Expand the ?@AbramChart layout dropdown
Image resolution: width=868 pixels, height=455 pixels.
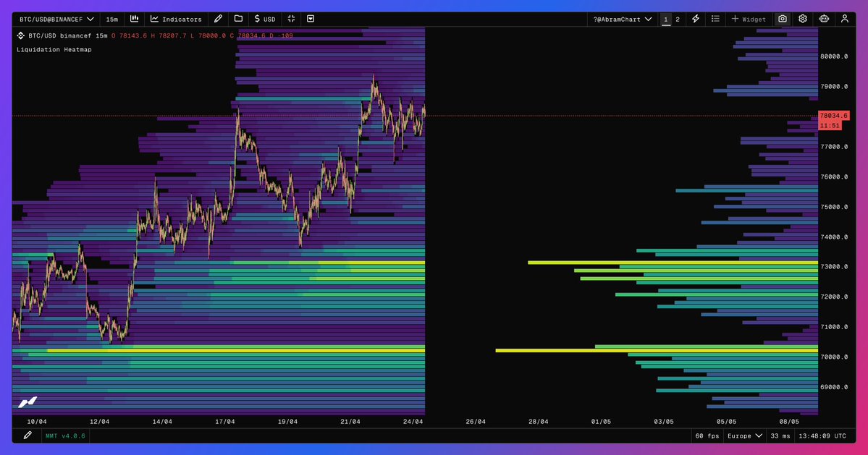622,20
